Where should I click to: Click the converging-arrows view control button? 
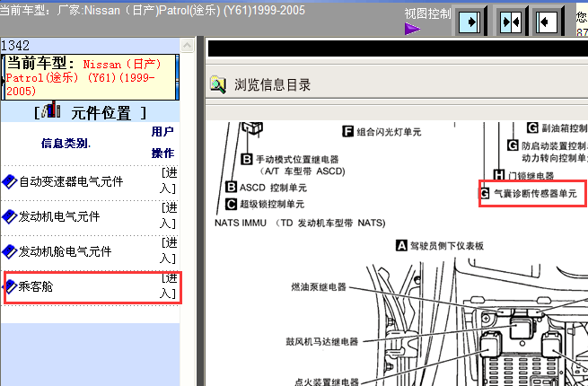(511, 22)
